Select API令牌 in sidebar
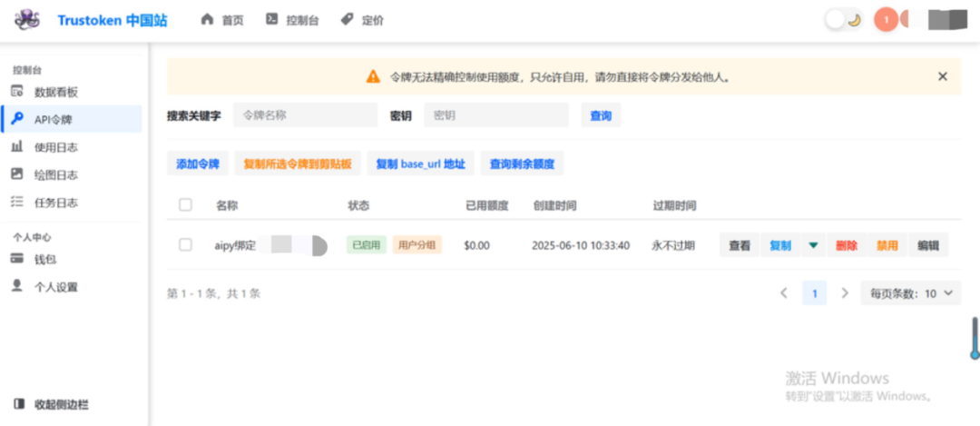Image resolution: width=980 pixels, height=426 pixels. [x=72, y=120]
